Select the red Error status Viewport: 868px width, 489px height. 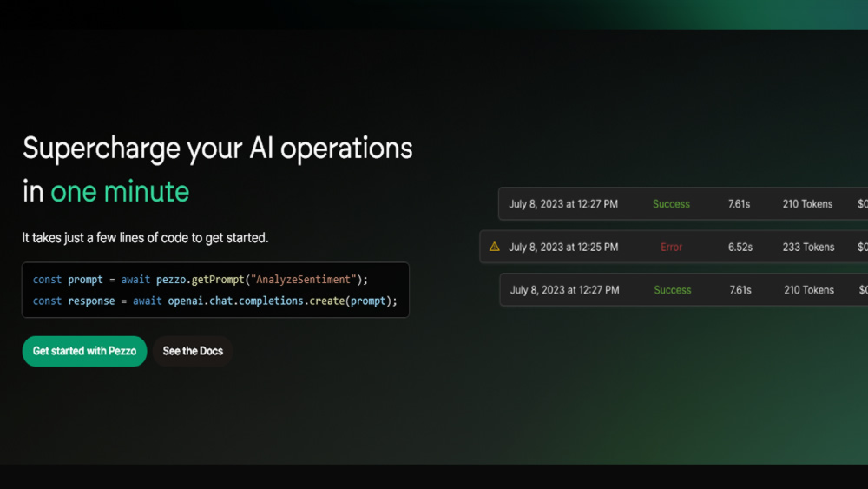click(671, 247)
